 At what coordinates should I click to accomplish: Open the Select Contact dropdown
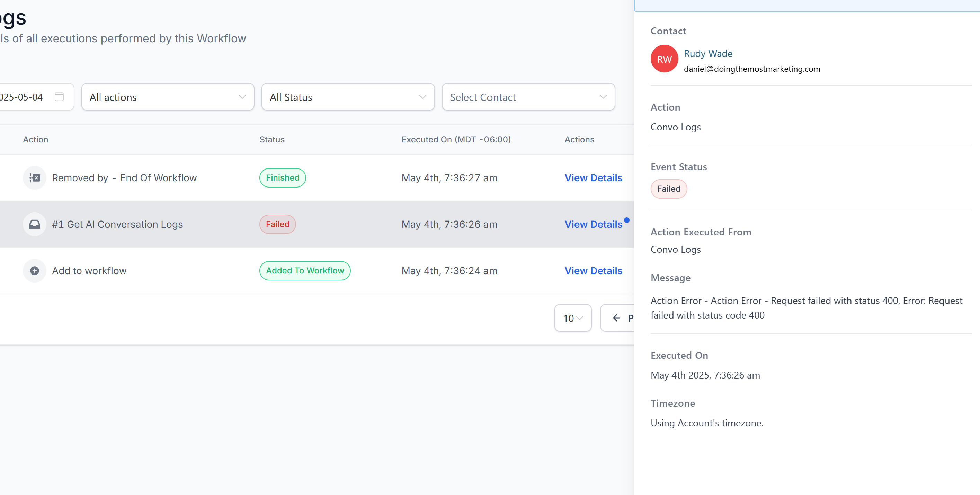528,97
